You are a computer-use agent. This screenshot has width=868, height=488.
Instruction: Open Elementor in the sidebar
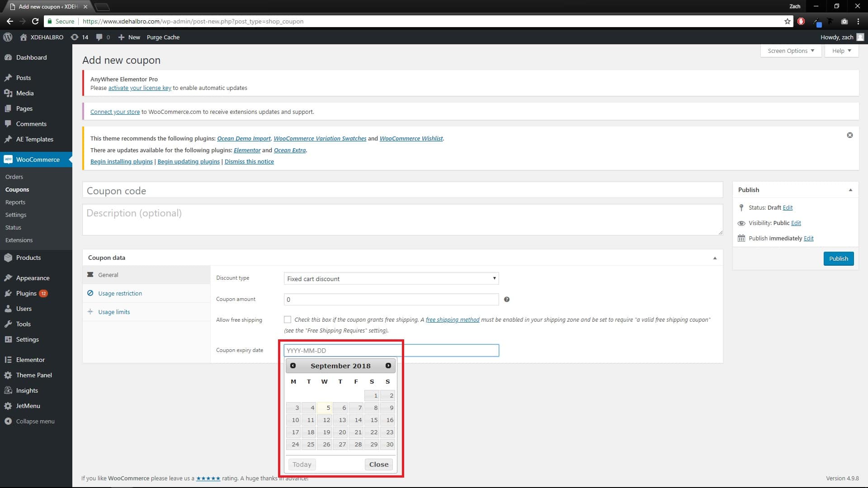click(x=36, y=360)
